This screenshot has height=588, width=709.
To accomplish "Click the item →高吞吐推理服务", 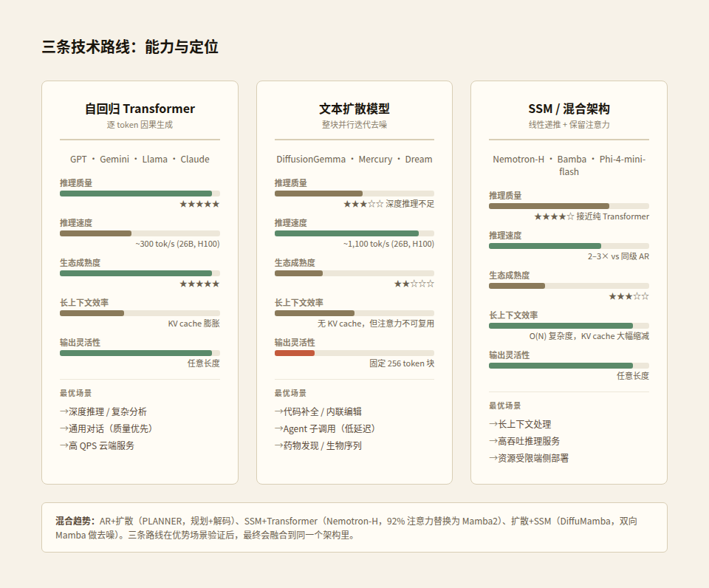I will click(524, 442).
